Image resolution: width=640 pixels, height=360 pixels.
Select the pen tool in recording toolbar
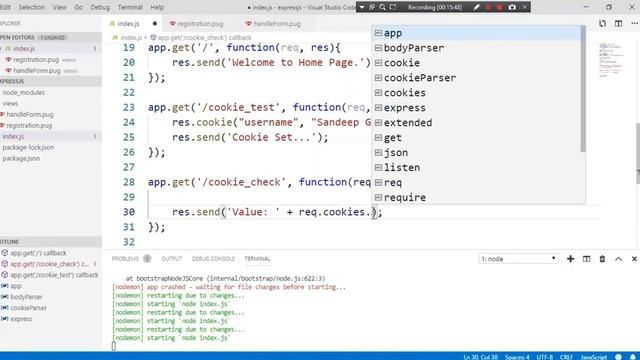pyautogui.click(x=476, y=7)
